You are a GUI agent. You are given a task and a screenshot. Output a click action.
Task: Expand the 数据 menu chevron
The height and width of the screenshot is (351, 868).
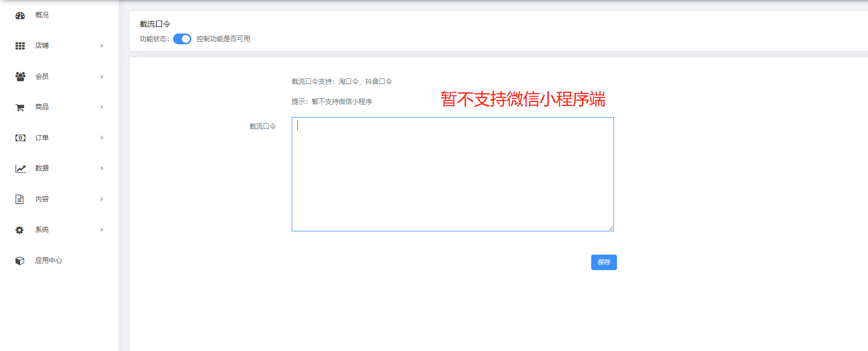(x=102, y=169)
